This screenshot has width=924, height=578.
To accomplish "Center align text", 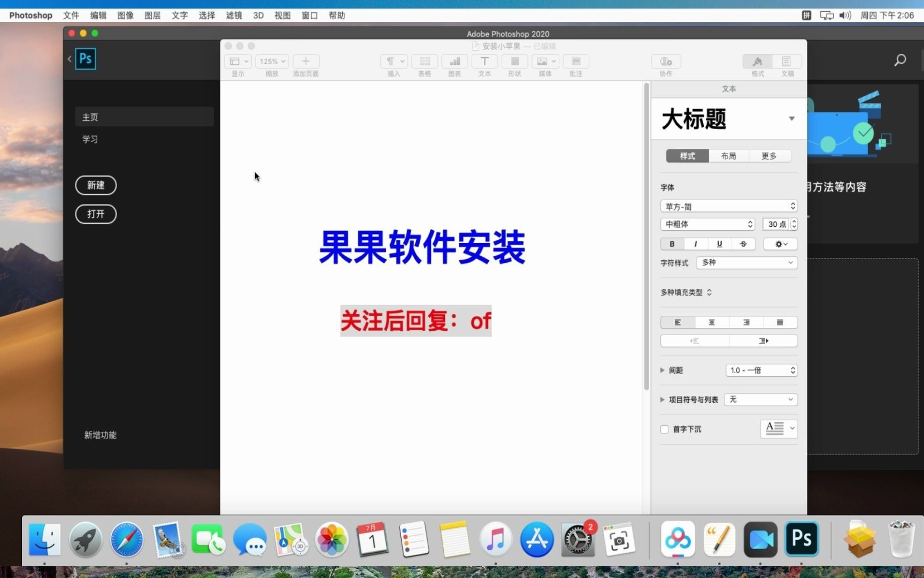I will click(712, 322).
